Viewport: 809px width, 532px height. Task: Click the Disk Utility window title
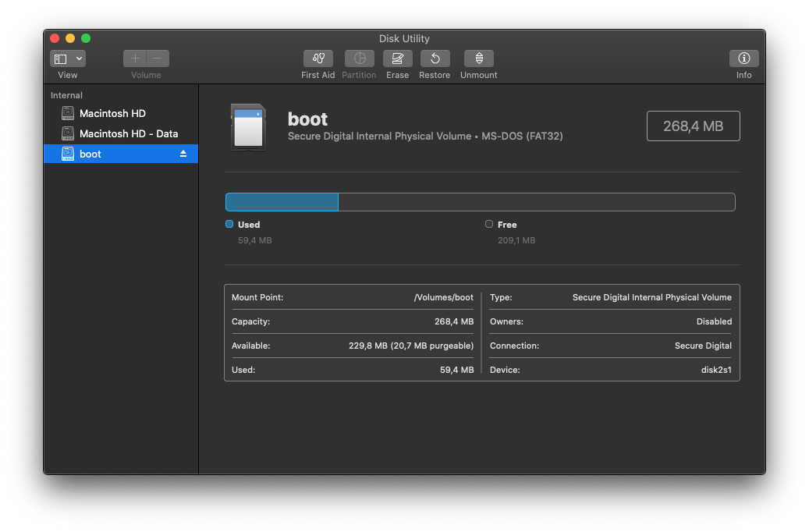pyautogui.click(x=404, y=39)
